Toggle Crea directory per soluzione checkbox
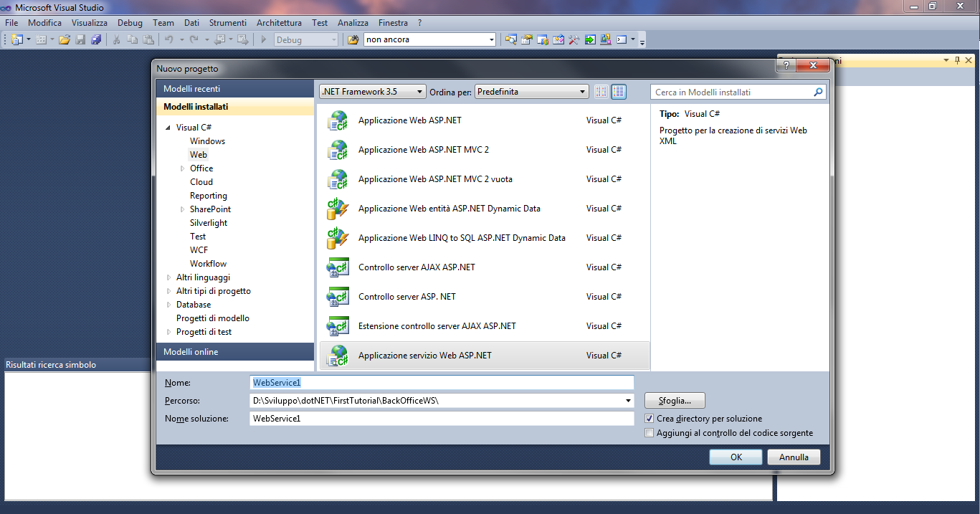 (650, 418)
